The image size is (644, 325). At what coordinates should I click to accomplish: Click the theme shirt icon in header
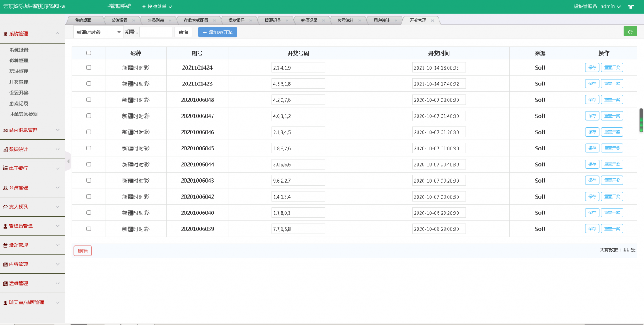(x=631, y=7)
